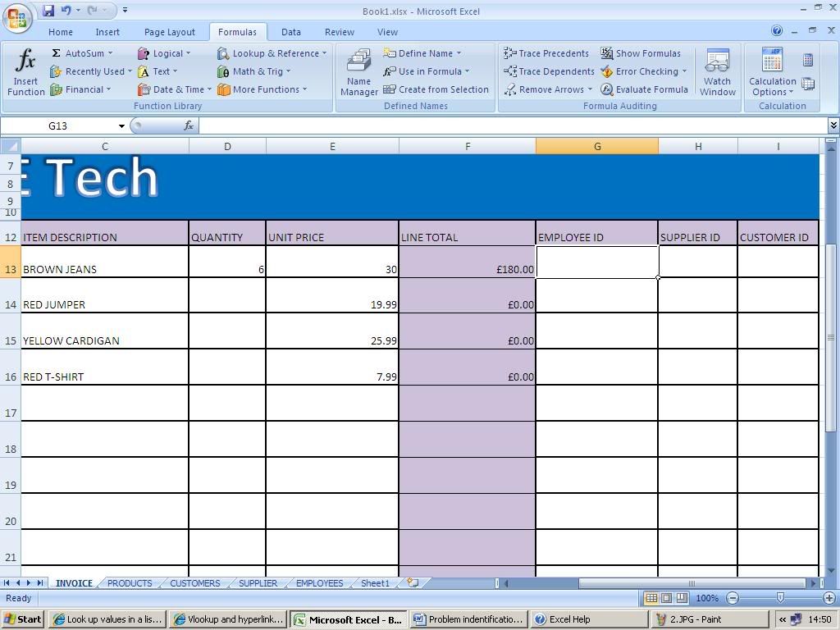Image resolution: width=840 pixels, height=630 pixels.
Task: Click the formula bar fx button
Action: point(189,126)
